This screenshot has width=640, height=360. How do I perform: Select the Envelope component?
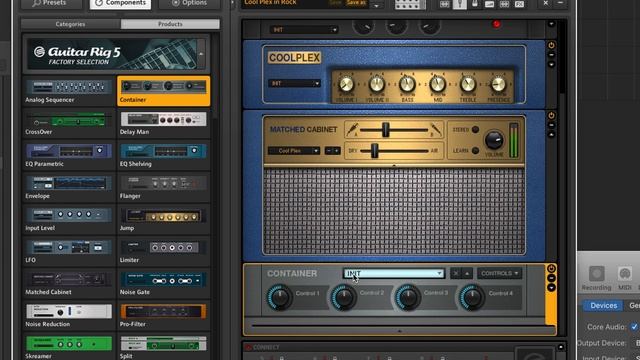tap(69, 187)
